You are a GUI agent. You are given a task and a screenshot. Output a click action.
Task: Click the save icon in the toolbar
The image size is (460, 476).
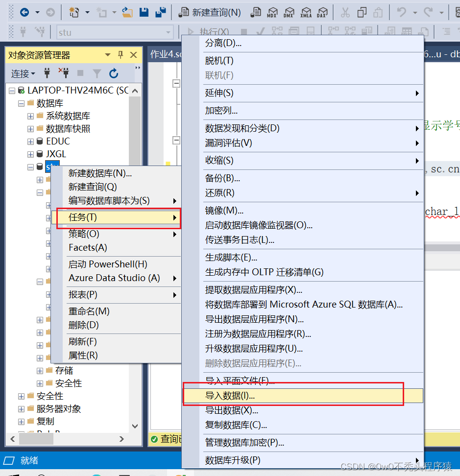click(x=144, y=12)
